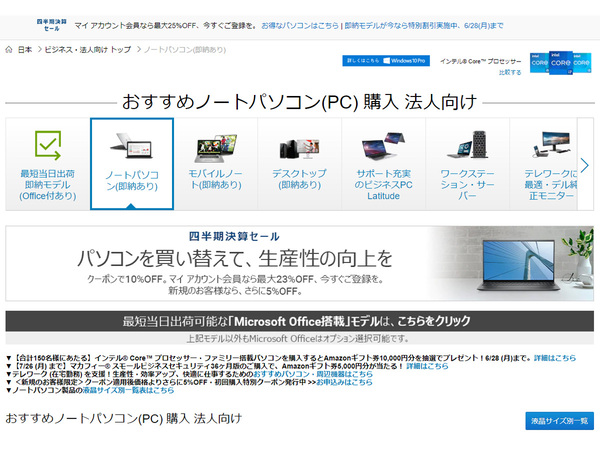
Task: Select the テレワークに最適 モニター tab
Action: click(543, 164)
